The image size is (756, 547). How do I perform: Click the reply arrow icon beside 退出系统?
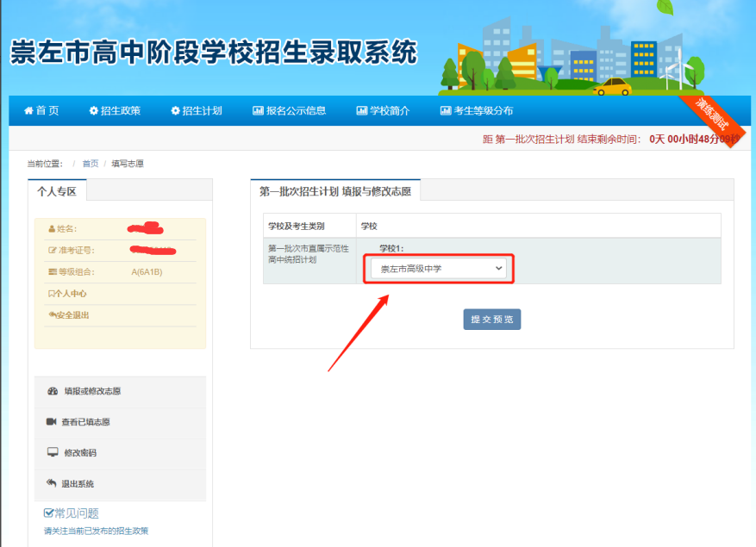click(x=51, y=483)
